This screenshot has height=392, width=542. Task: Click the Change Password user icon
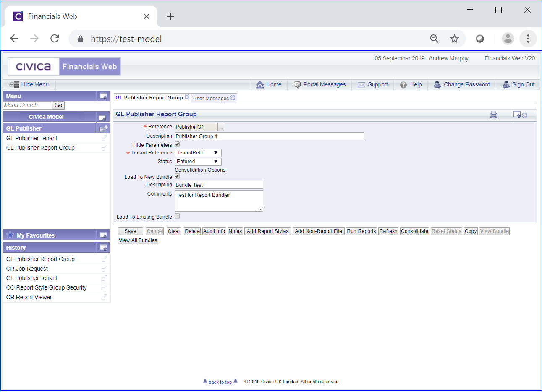click(437, 84)
